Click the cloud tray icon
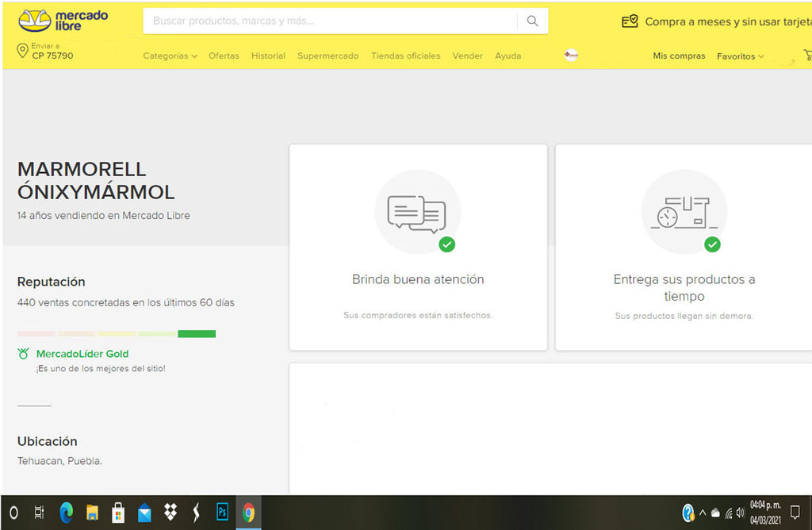The height and width of the screenshot is (530, 812). 716,513
